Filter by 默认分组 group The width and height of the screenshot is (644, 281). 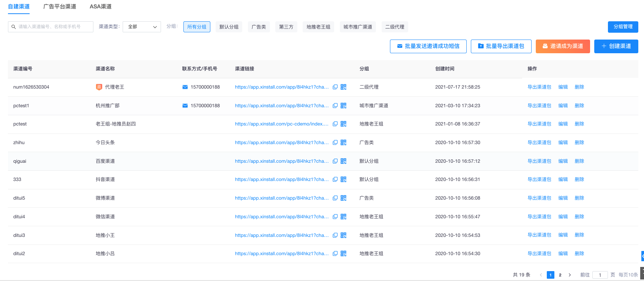pyautogui.click(x=229, y=27)
